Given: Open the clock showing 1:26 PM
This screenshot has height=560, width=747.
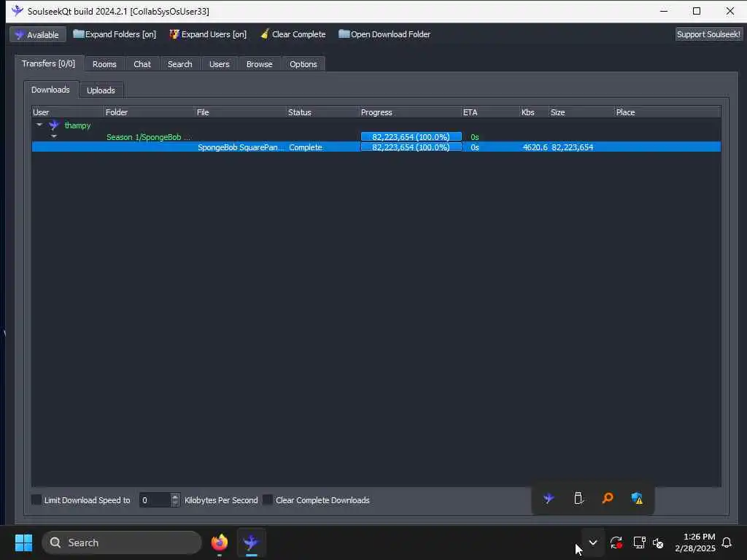Looking at the screenshot, I should point(695,542).
